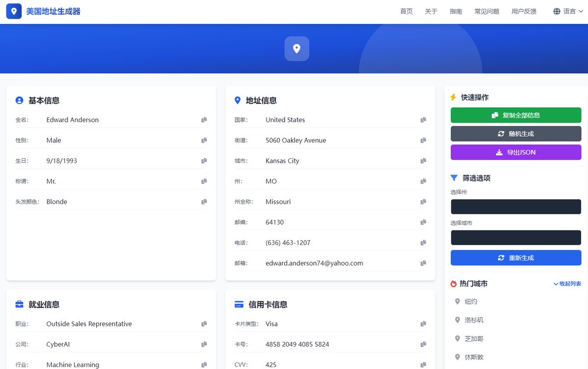Click the email text edward.anderson74@yahoo.com

pyautogui.click(x=314, y=263)
